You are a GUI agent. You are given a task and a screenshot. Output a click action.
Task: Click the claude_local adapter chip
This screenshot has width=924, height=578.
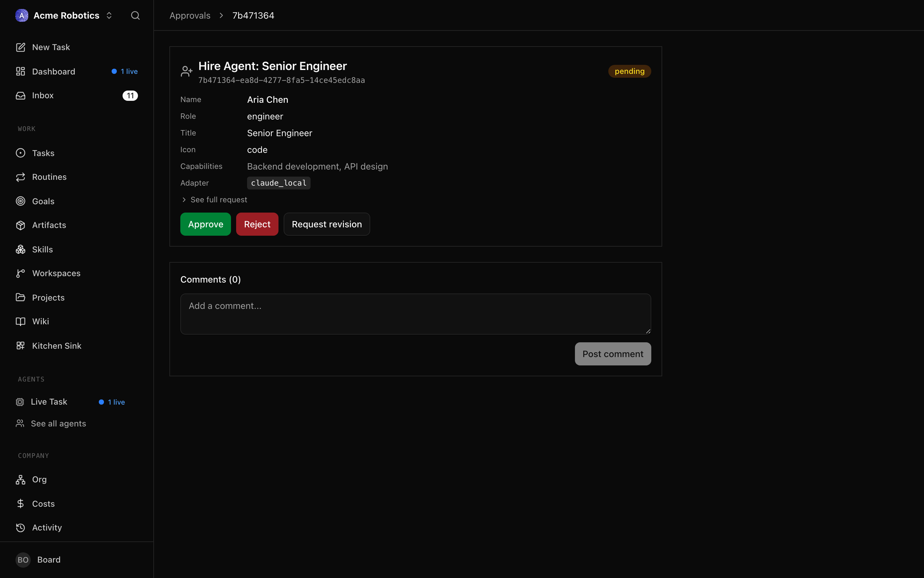278,183
